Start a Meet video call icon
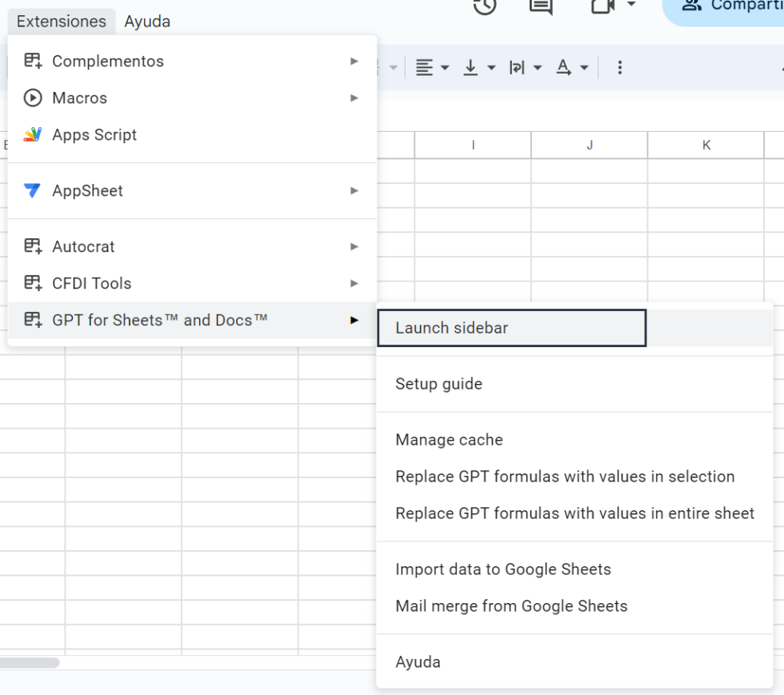Image resolution: width=784 pixels, height=695 pixels. (x=603, y=6)
